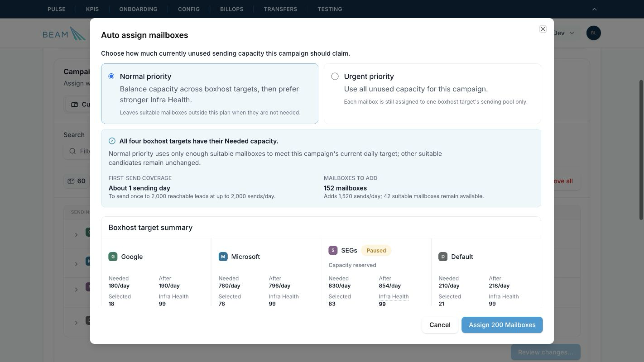Cancel the auto assign dialog
The image size is (644, 362).
tap(440, 325)
